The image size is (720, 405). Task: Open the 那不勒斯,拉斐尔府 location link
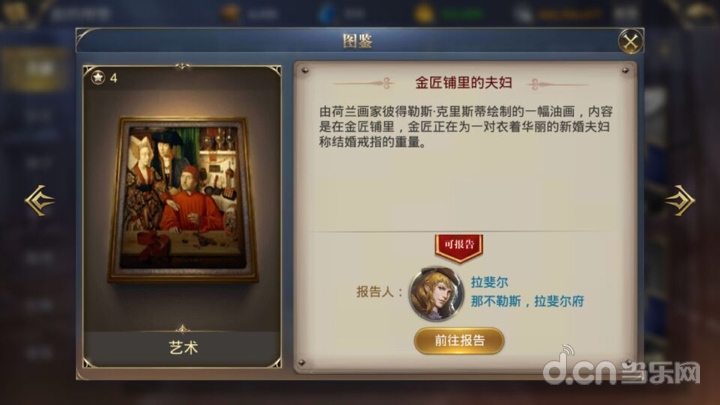[527, 301]
